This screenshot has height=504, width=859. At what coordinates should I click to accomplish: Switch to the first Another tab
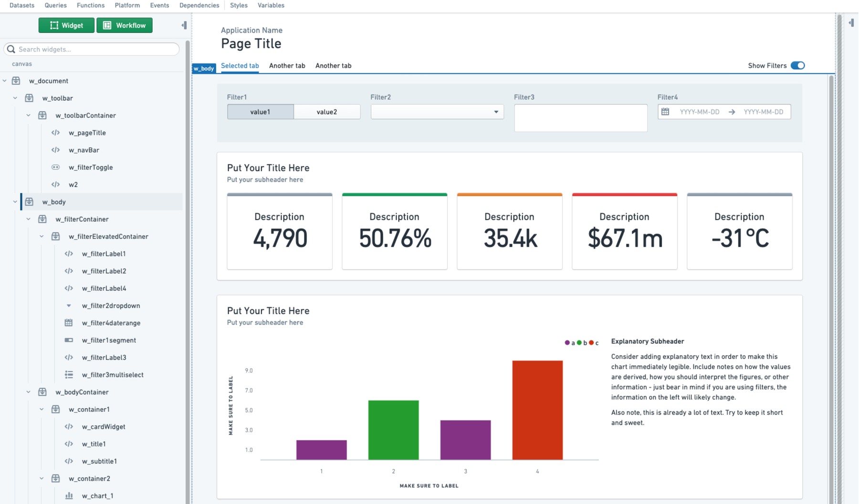pyautogui.click(x=287, y=65)
